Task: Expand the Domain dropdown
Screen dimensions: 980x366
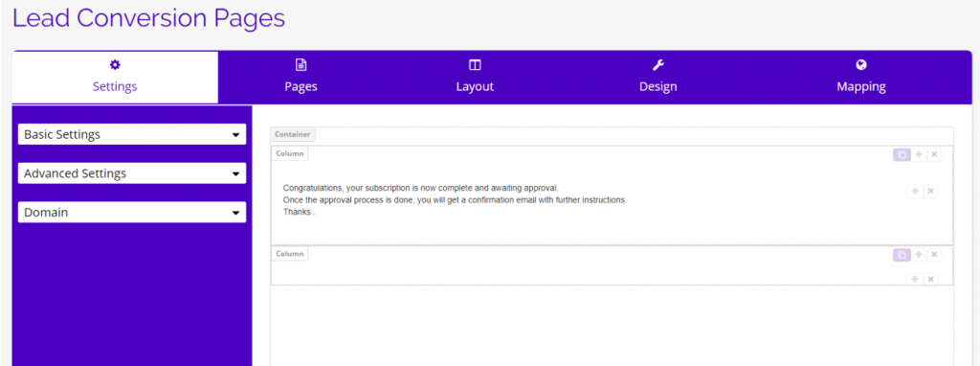Action: click(x=132, y=212)
